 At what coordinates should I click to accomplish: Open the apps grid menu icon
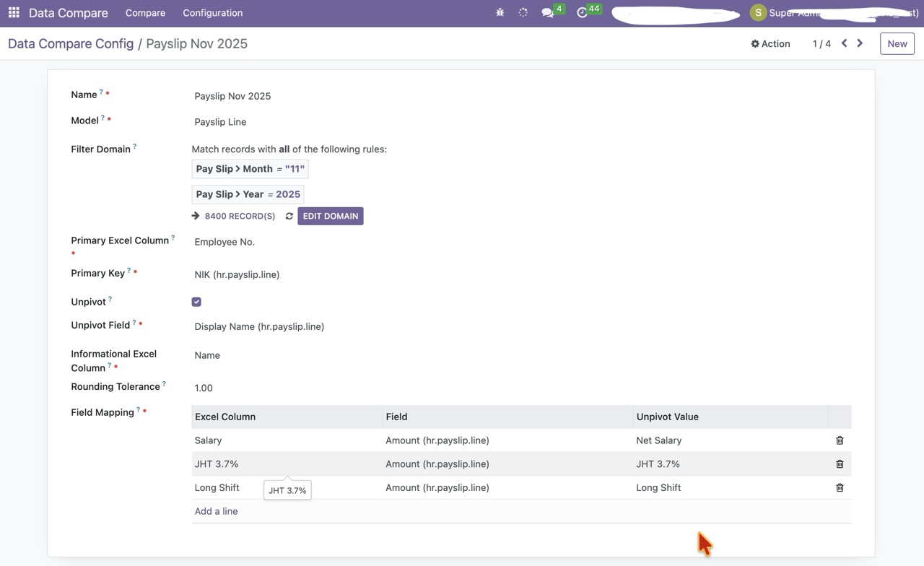(14, 13)
